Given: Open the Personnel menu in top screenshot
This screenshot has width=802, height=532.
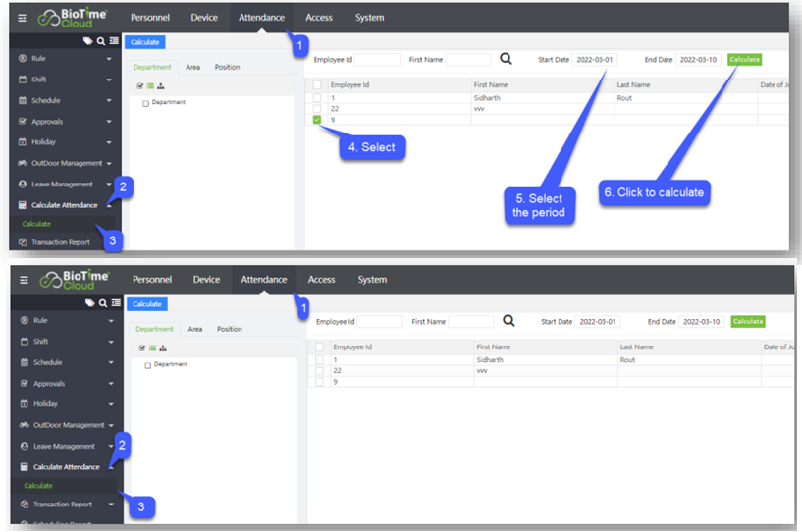Looking at the screenshot, I should tap(149, 18).
